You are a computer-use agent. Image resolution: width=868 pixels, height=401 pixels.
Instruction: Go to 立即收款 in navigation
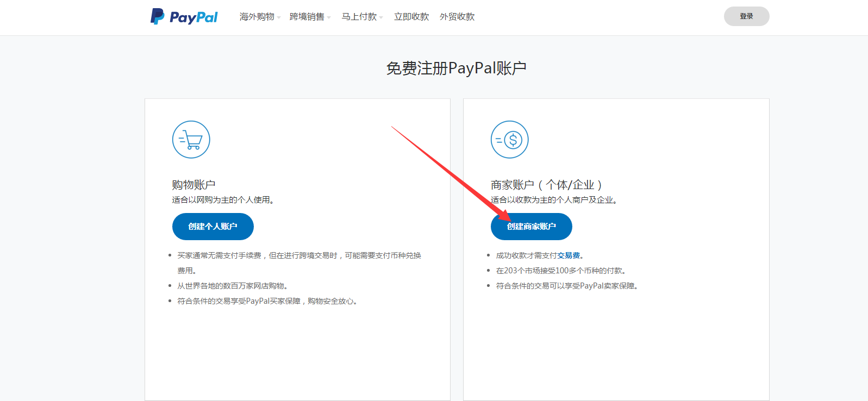(x=411, y=17)
